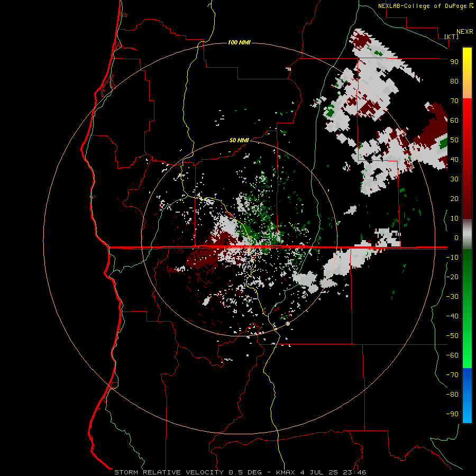476x476 pixels.
Task: Click the 40 value on the velocity scale
Action: click(x=454, y=159)
